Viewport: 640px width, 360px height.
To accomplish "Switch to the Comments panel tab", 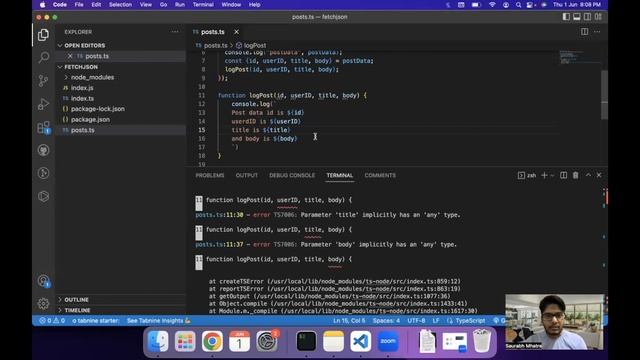I will point(380,175).
